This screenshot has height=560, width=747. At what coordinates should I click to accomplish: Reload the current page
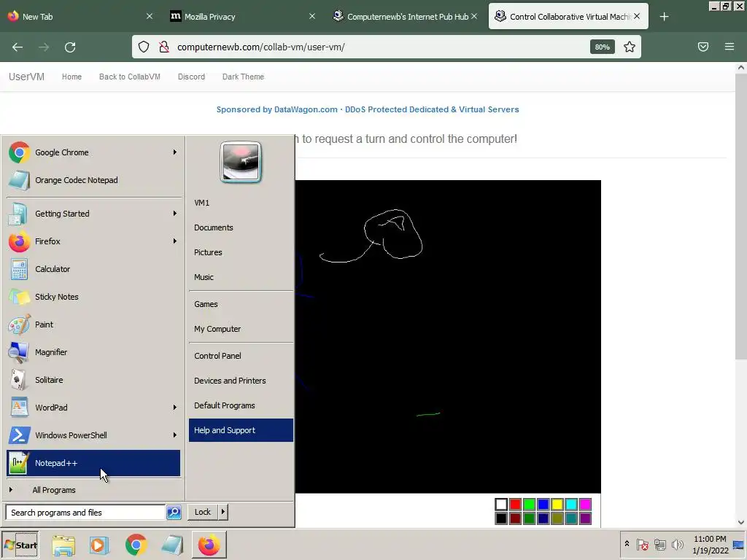70,47
